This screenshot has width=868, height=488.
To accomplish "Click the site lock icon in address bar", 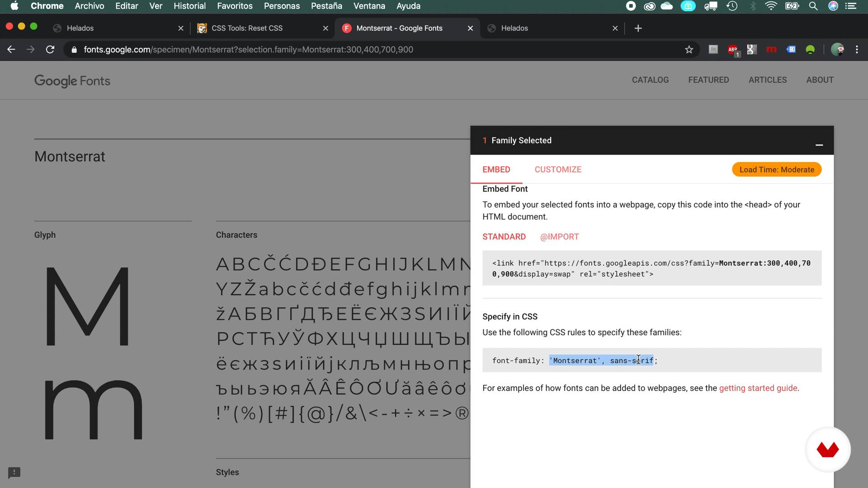I will click(74, 50).
